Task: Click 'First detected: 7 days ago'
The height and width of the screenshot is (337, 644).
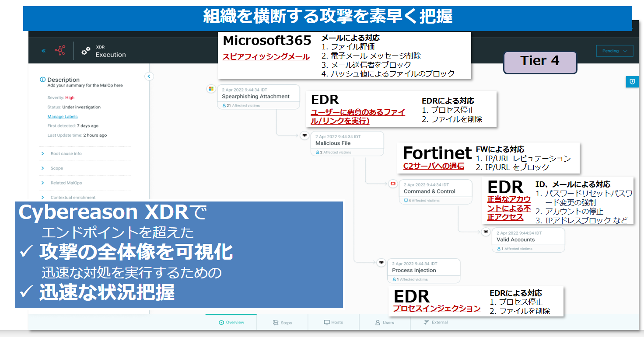Action: pos(73,126)
